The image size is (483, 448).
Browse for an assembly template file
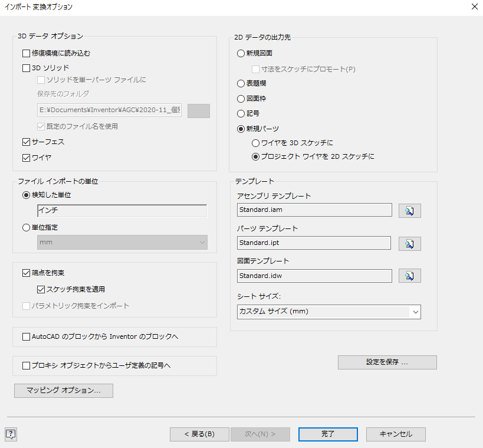(x=409, y=211)
